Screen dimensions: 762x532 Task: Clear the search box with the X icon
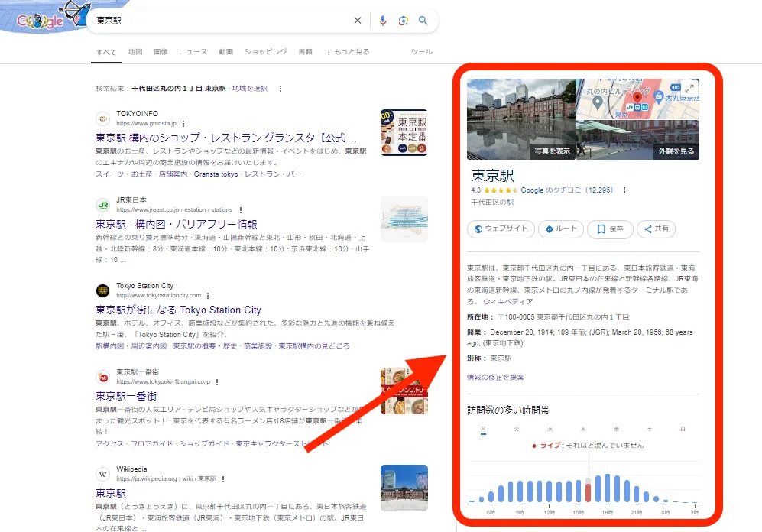(358, 21)
